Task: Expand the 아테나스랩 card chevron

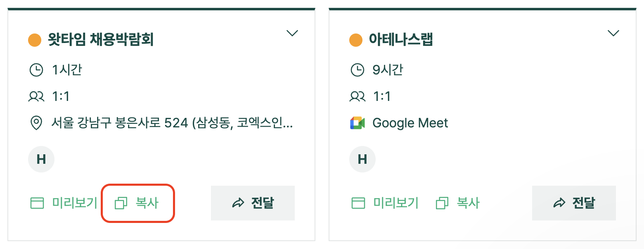Action: (613, 34)
